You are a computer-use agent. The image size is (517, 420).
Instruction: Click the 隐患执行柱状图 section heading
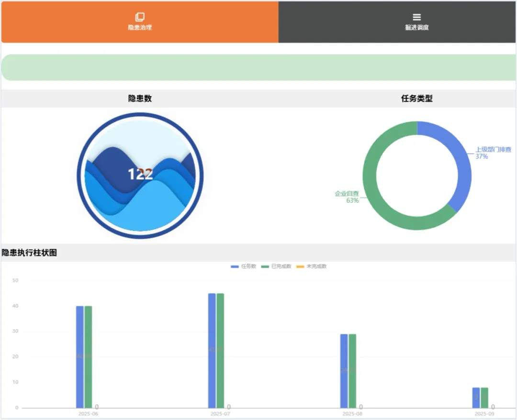click(29, 253)
